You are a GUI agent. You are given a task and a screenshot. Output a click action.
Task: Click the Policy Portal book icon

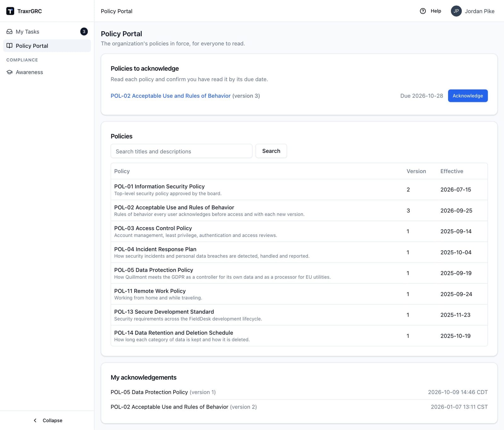9,46
